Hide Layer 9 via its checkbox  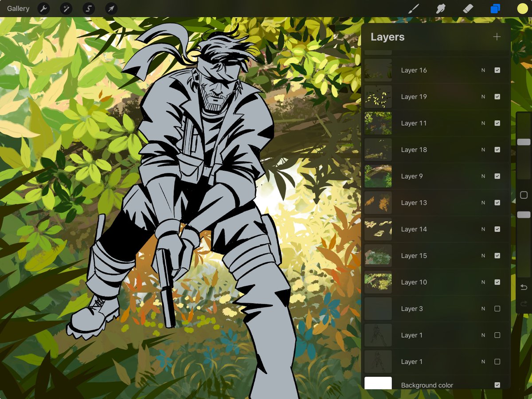[497, 176]
